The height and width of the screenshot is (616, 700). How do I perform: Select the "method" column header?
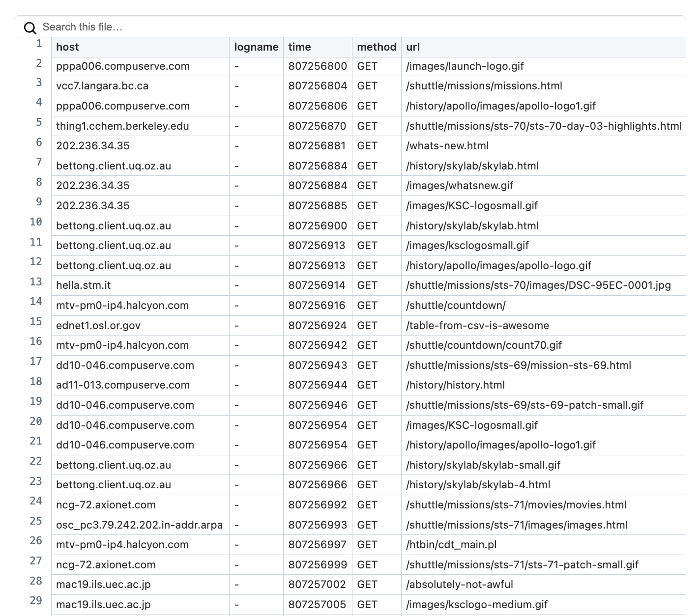click(x=377, y=47)
